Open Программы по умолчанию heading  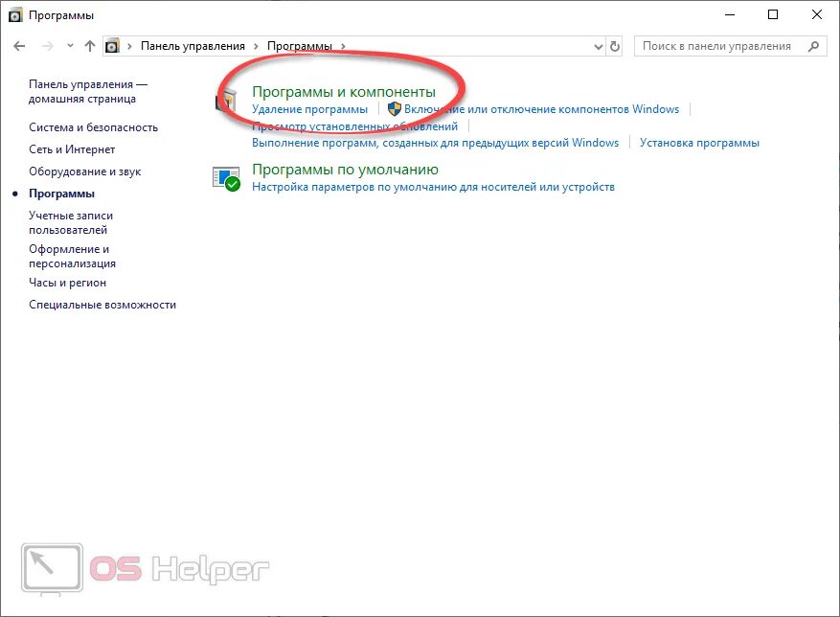click(x=345, y=170)
